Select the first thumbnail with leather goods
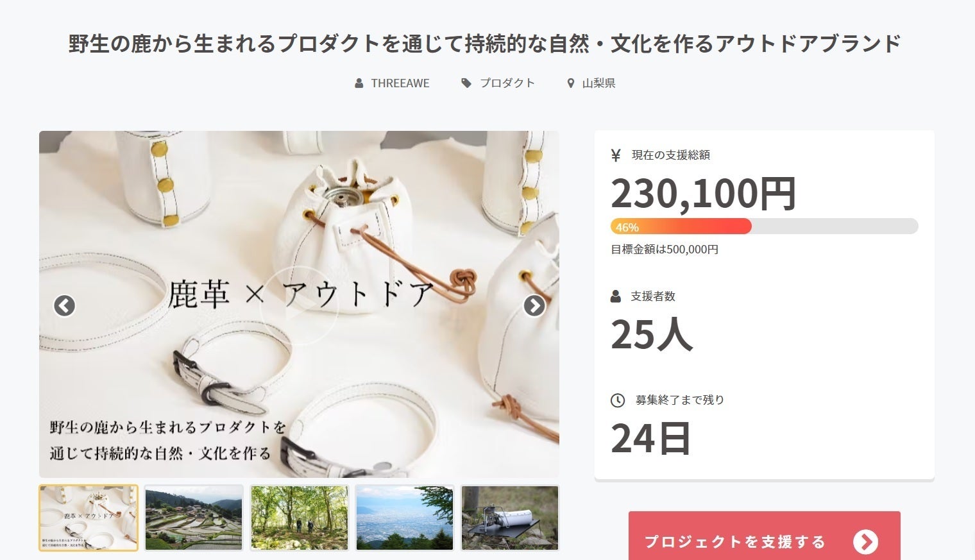This screenshot has height=560, width=975. 89,518
